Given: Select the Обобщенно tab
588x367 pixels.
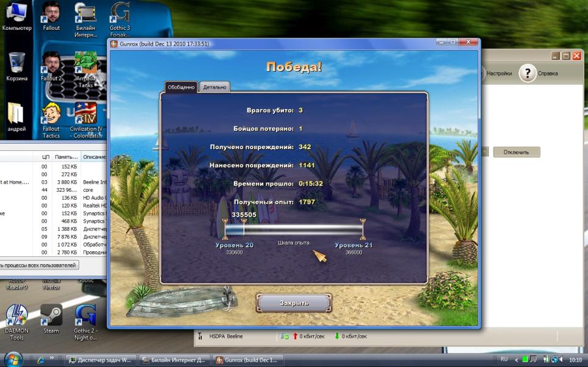Looking at the screenshot, I should 181,87.
